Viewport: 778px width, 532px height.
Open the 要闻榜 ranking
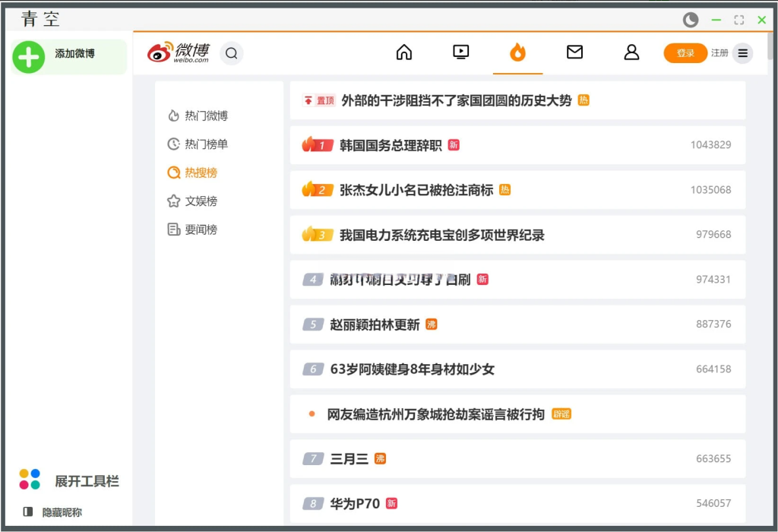tap(201, 230)
